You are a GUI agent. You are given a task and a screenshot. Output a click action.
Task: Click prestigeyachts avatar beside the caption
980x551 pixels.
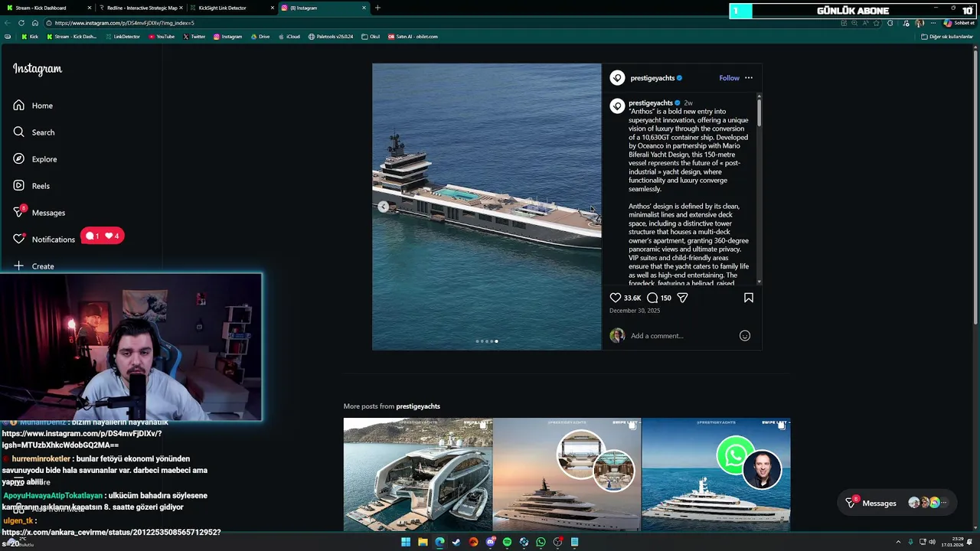coord(617,106)
